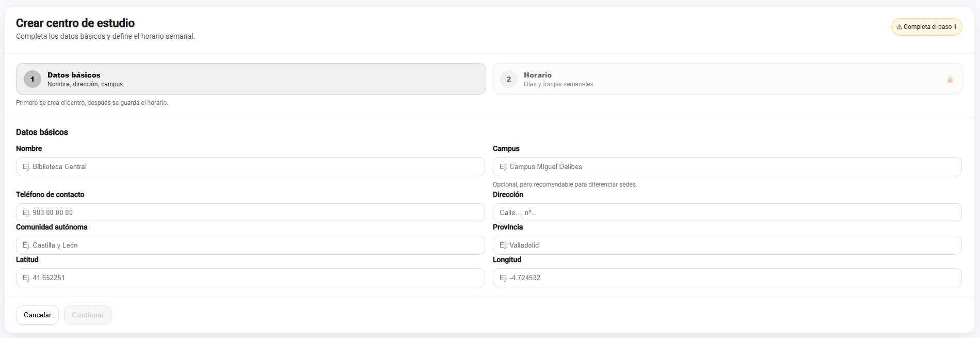Screen dimensions: 980x338
Task: Click the step 1 number circle
Action: click(33, 79)
